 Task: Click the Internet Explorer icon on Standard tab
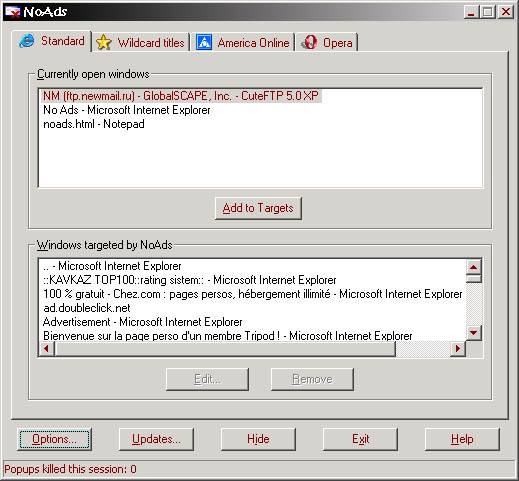pos(27,41)
